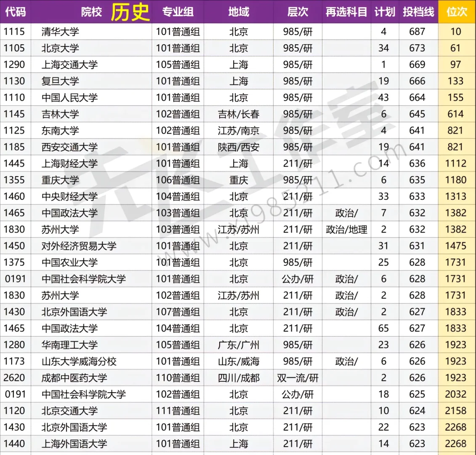Click the 吉林/长春 地域 cell
476x455 pixels.
(239, 114)
